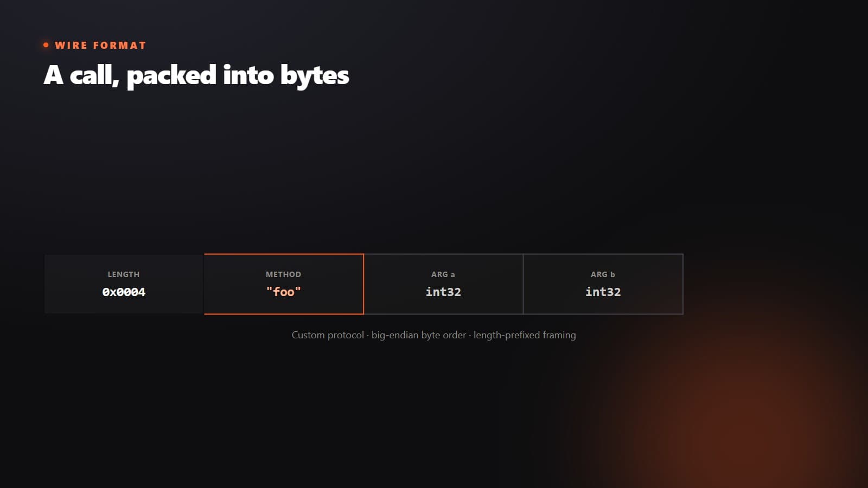868x488 pixels.
Task: Click the heading "A call, packed into bytes"
Action: (x=196, y=75)
